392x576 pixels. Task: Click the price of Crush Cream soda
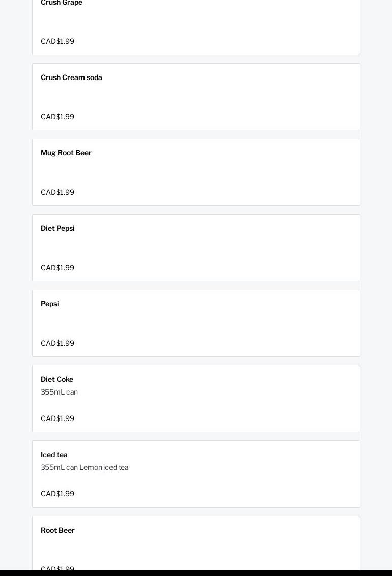[58, 117]
